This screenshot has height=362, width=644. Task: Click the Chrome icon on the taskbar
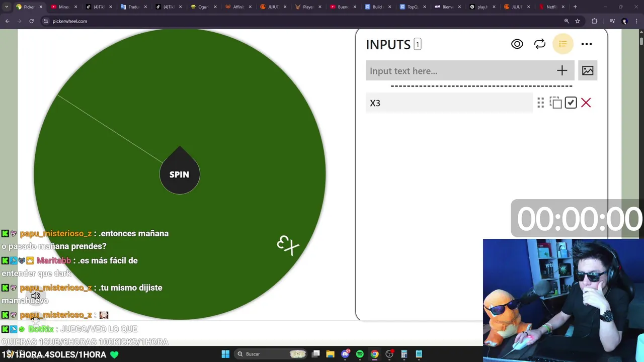(x=374, y=354)
